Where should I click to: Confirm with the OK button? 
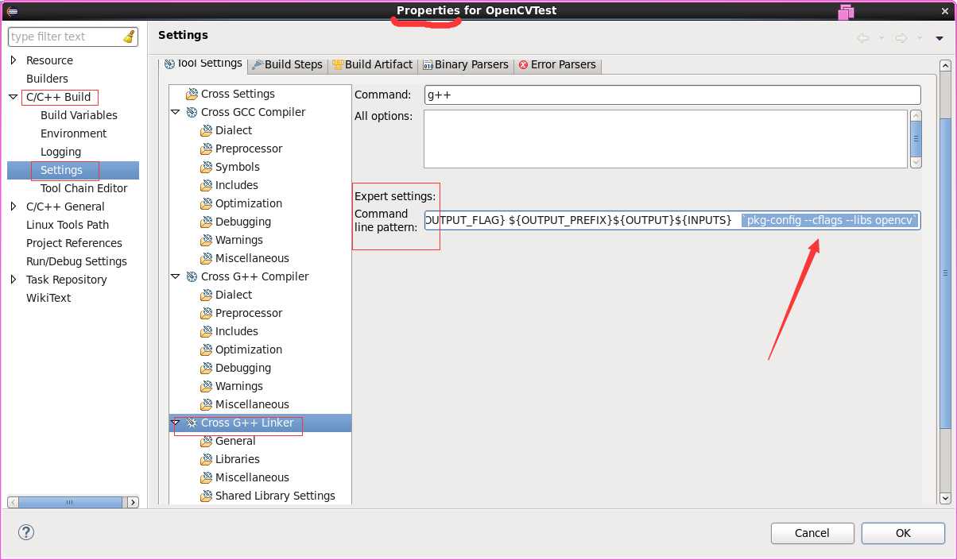click(903, 533)
